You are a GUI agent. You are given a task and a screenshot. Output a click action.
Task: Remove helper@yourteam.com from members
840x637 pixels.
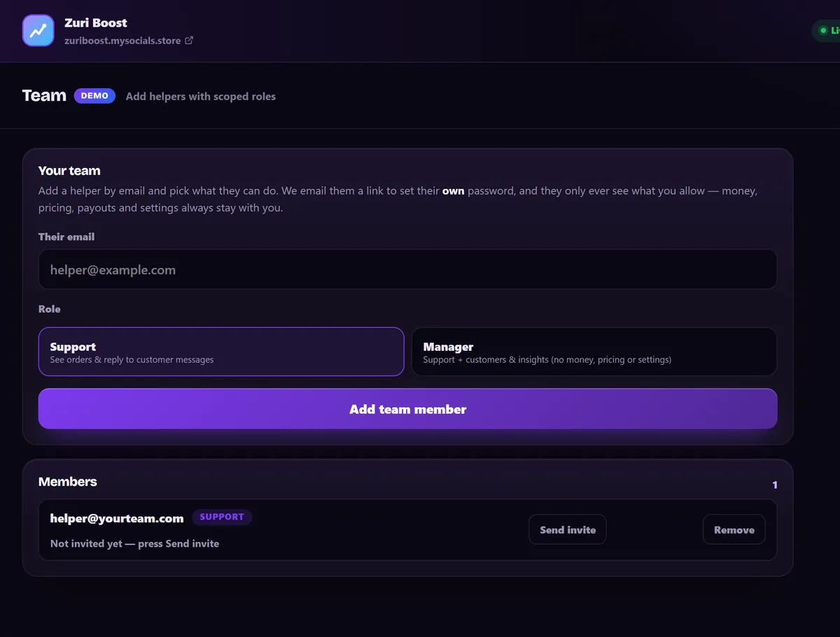pos(734,530)
